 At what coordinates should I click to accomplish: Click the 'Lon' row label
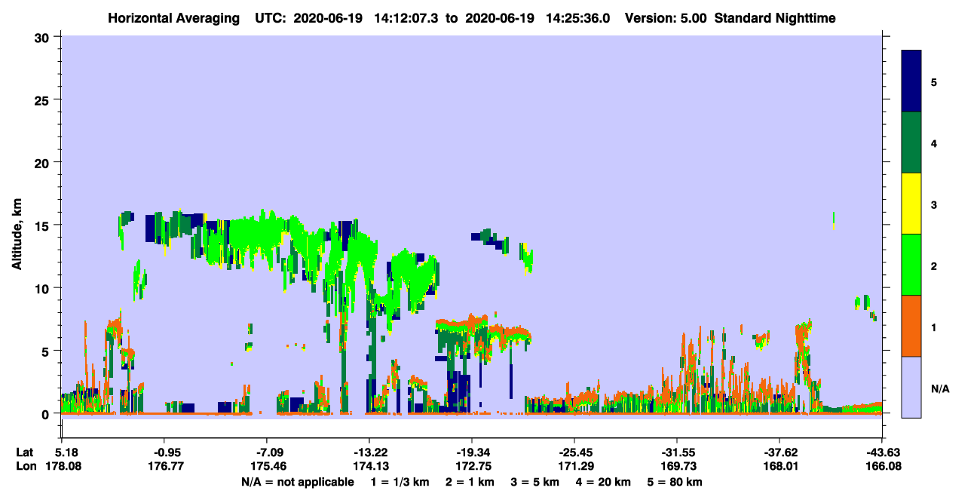tap(25, 467)
